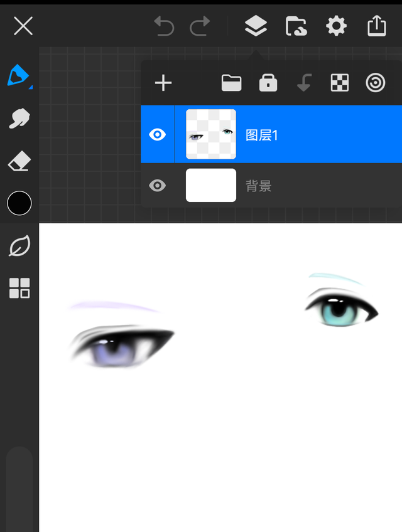Screen dimensions: 402x532
Task: Open the leaf-shaped tool in sidebar
Action: coord(19,247)
